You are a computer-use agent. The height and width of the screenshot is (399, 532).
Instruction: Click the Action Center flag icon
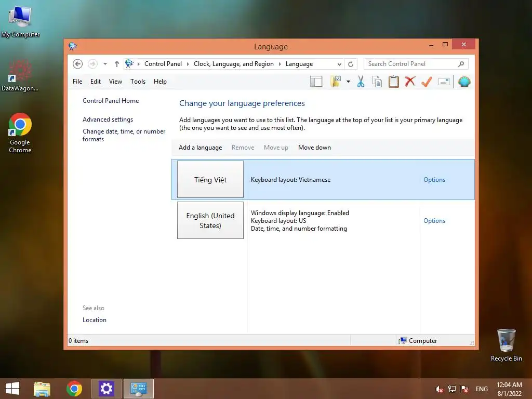tap(464, 389)
